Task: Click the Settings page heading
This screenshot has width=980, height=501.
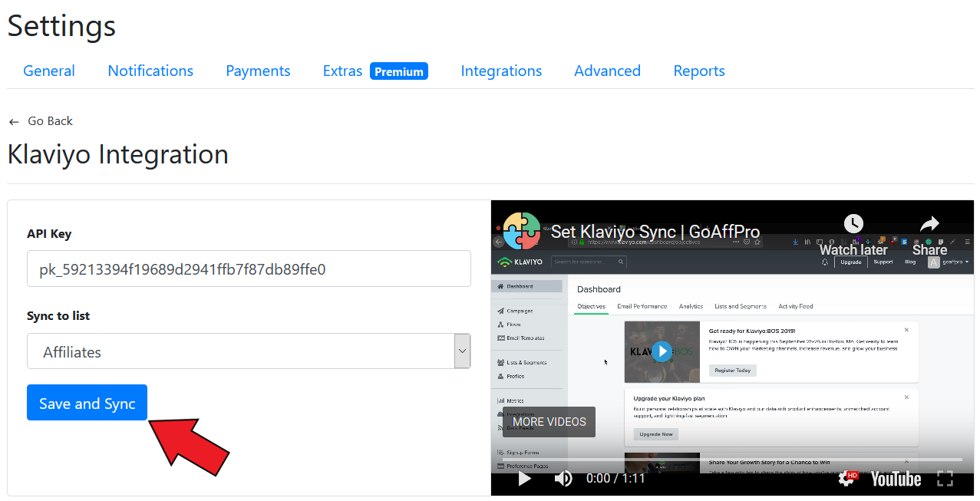Action: 61,25
